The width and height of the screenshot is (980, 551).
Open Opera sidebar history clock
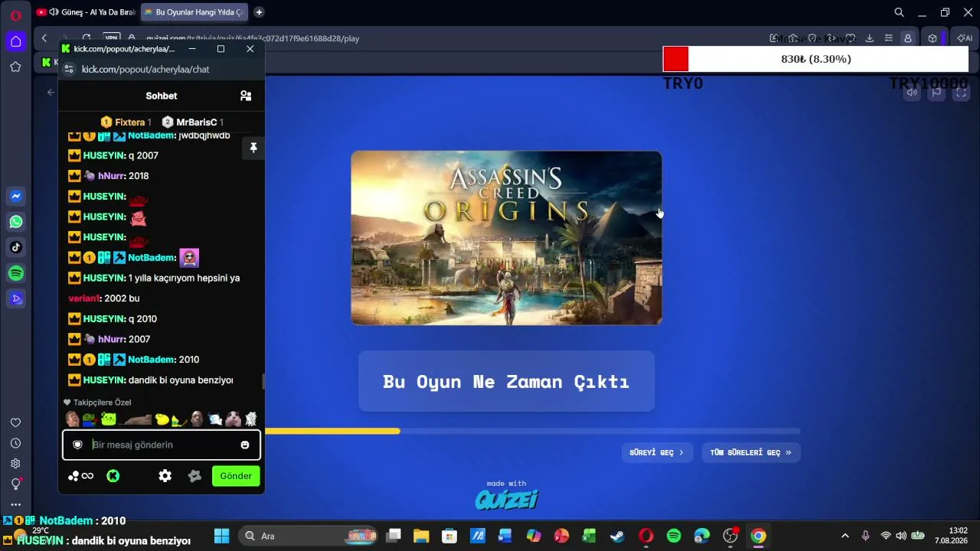coord(15,443)
